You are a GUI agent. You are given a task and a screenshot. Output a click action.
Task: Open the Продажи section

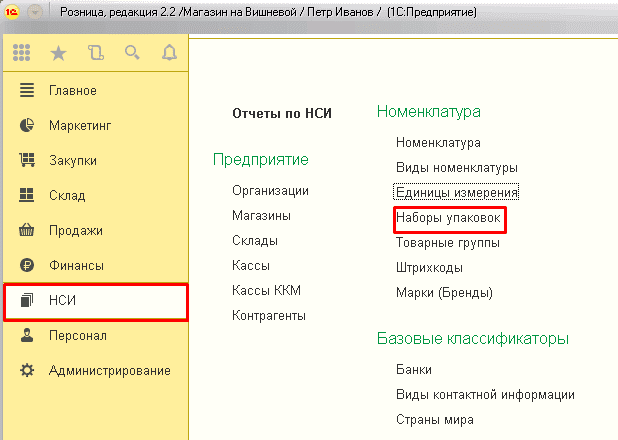(x=76, y=231)
